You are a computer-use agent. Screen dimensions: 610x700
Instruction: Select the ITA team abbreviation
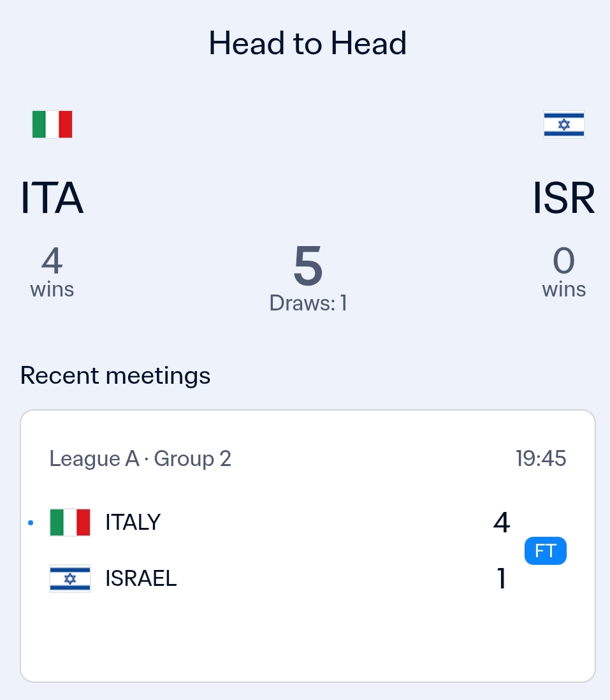tap(52, 198)
